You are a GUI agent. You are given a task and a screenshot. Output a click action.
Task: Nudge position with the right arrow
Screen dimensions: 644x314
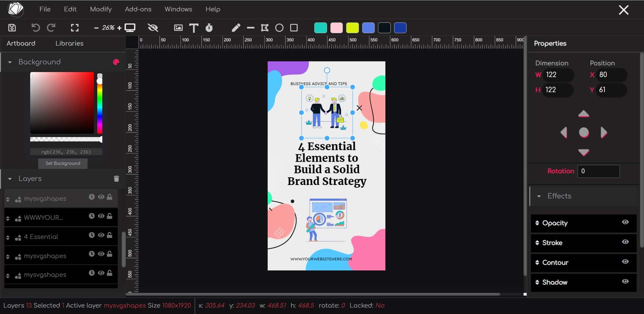coord(603,133)
